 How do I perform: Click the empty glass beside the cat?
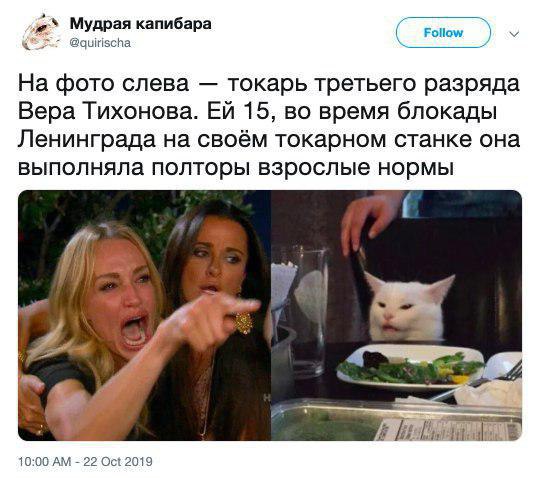coord(308,310)
